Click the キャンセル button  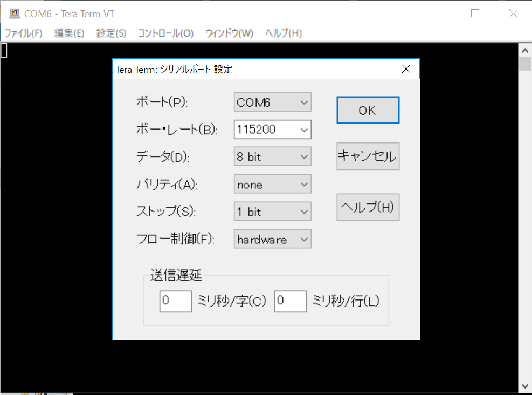coord(368,156)
